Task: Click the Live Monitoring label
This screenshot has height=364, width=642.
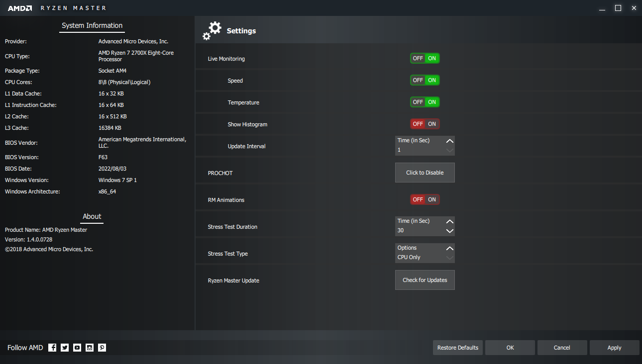Action: [x=226, y=59]
